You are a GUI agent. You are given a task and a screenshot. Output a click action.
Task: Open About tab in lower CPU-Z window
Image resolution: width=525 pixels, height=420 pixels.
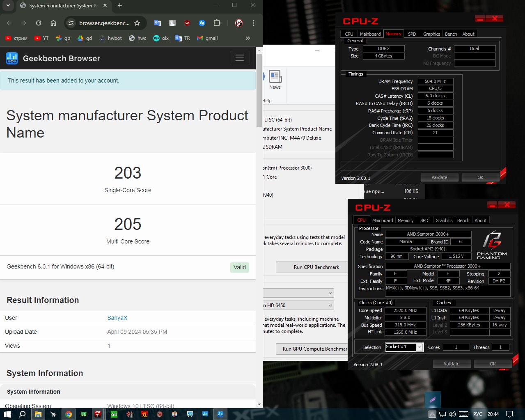[x=481, y=220]
